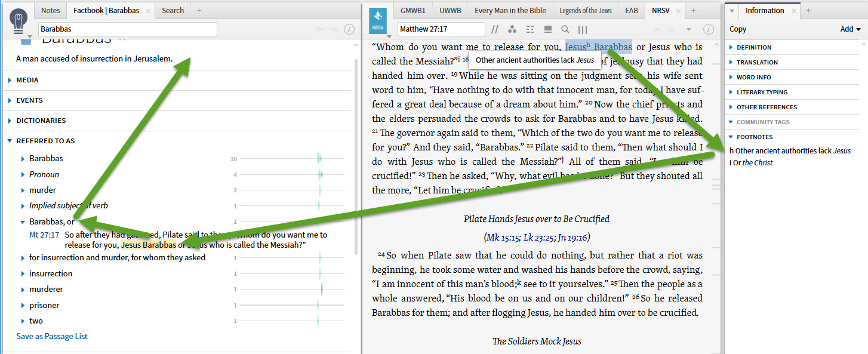
Task: Open the Information panel dropdown arrow
Action: click(x=732, y=11)
